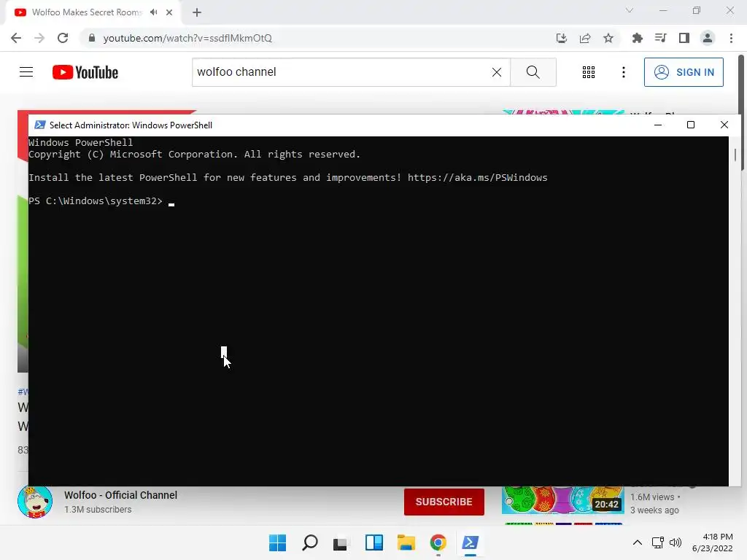Open File Explorer from taskbar
The height and width of the screenshot is (560, 747).
click(x=406, y=542)
